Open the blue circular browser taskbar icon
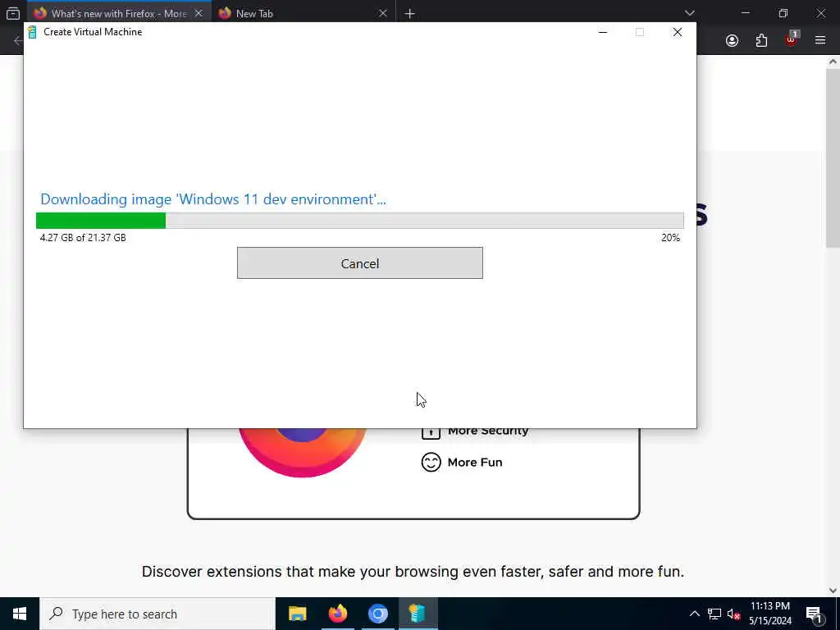Image resolution: width=840 pixels, height=630 pixels. click(377, 614)
